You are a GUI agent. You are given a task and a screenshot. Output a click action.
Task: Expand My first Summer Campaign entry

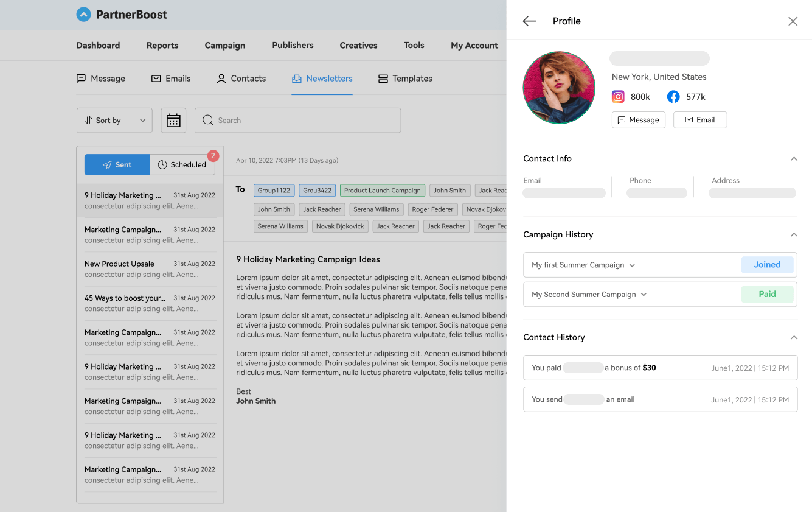point(632,265)
